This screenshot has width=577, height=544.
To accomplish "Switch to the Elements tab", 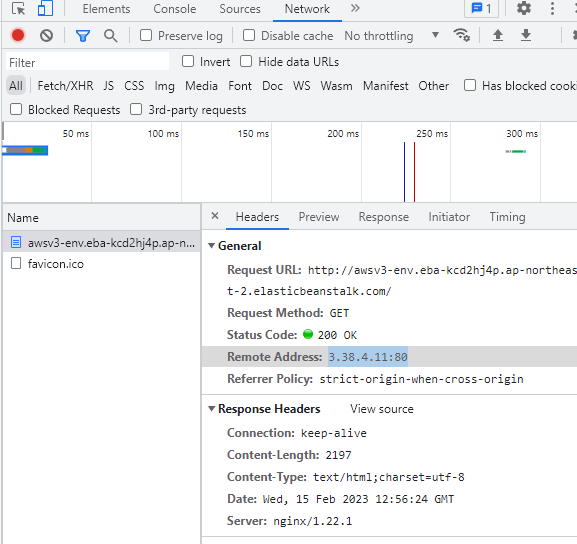I will (106, 8).
